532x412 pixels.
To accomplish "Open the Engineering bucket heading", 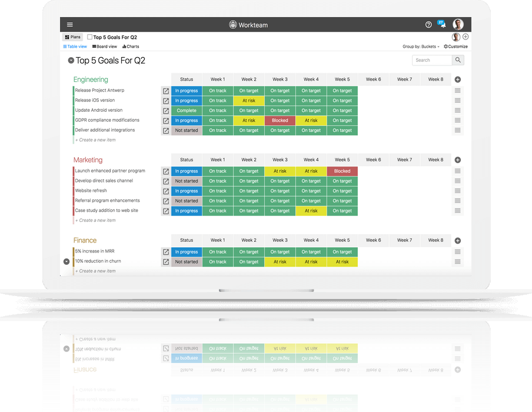I will click(x=91, y=79).
